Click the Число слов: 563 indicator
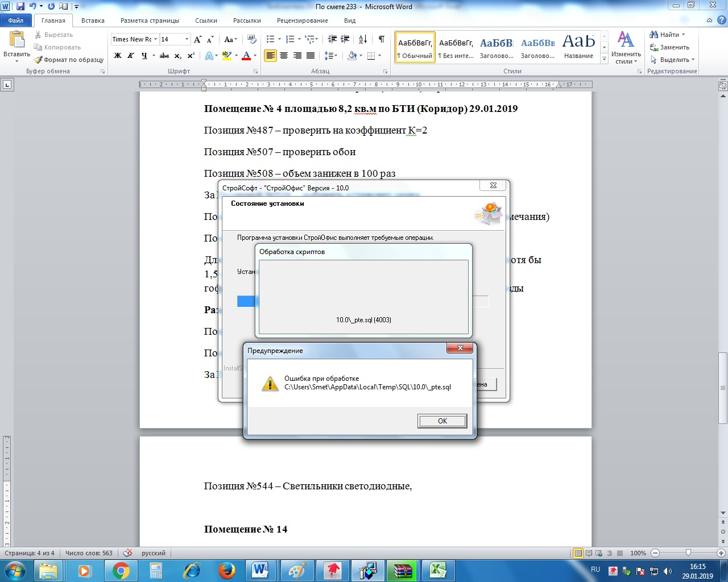The image size is (728, 582). (x=89, y=553)
